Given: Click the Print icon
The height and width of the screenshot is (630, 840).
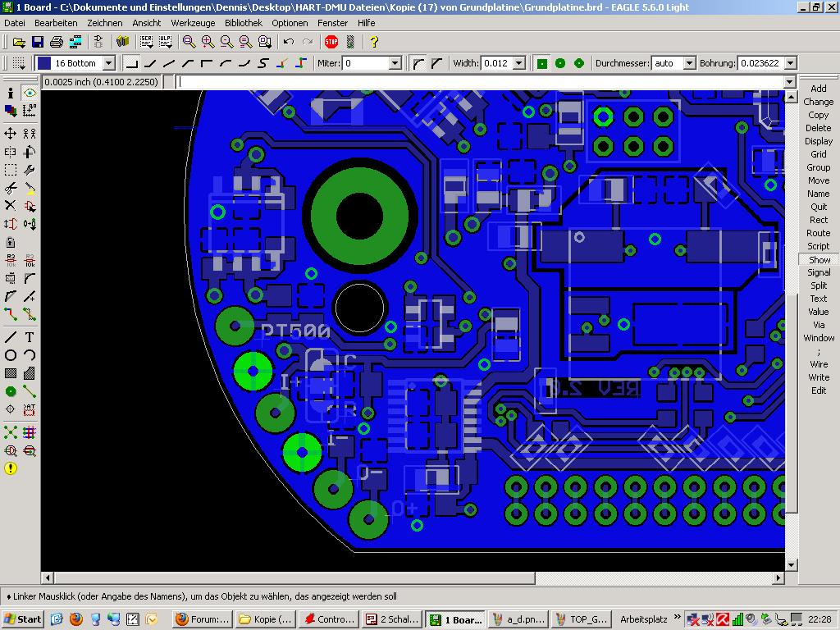Looking at the screenshot, I should (x=57, y=41).
